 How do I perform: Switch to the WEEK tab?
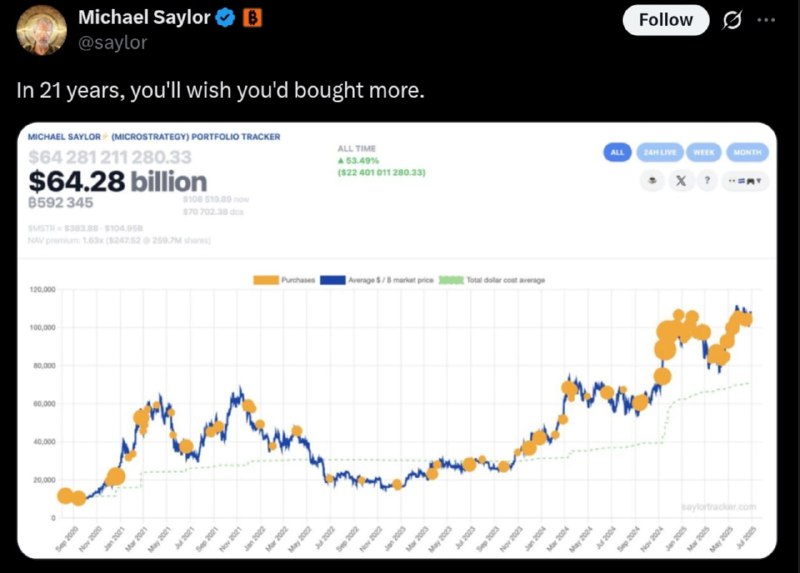(x=704, y=152)
